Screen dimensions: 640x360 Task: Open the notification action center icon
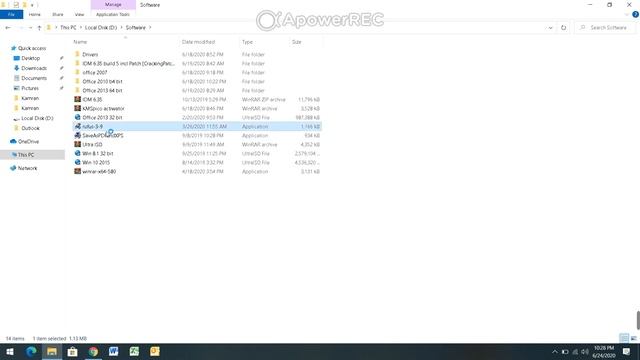click(626, 351)
